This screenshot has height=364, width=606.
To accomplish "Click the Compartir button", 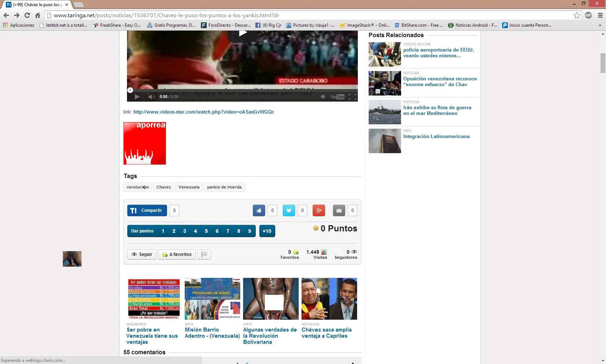I will [x=147, y=210].
